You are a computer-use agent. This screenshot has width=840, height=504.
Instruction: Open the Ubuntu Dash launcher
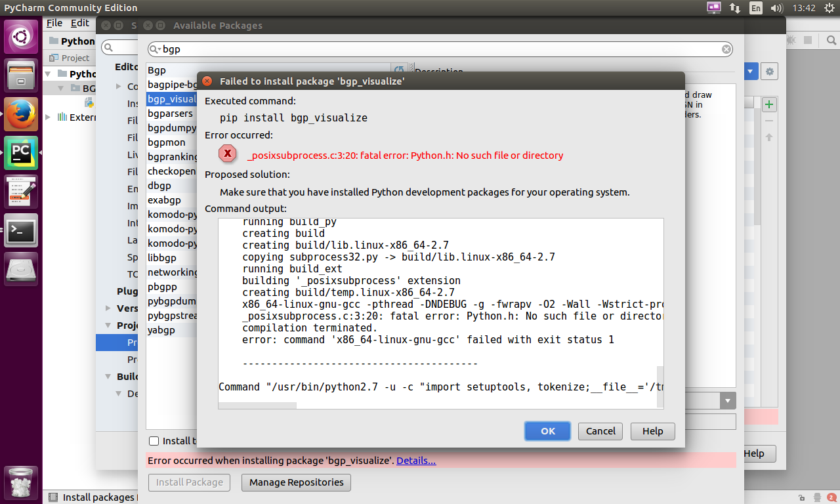(21, 37)
